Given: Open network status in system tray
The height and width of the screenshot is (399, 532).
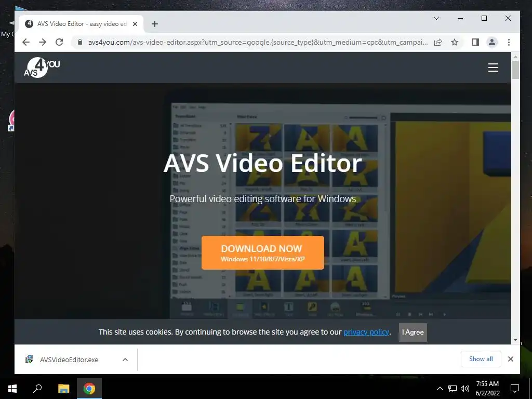Looking at the screenshot, I should [453, 389].
